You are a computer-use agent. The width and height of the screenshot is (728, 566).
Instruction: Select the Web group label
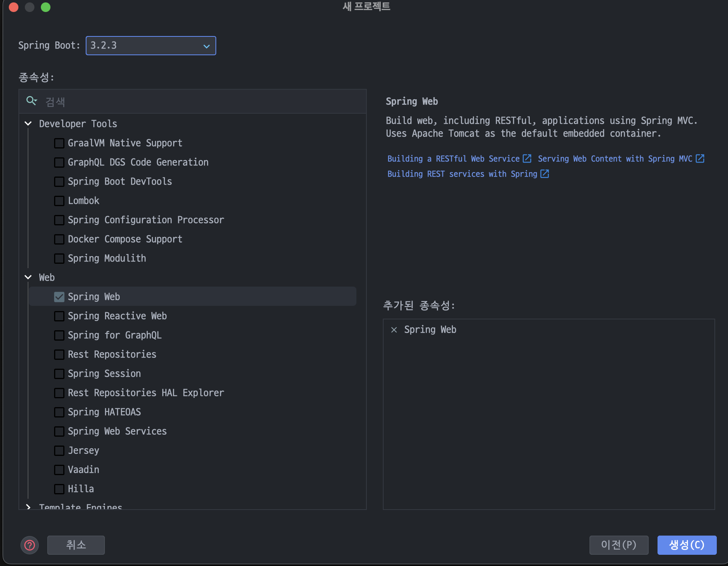point(47,278)
